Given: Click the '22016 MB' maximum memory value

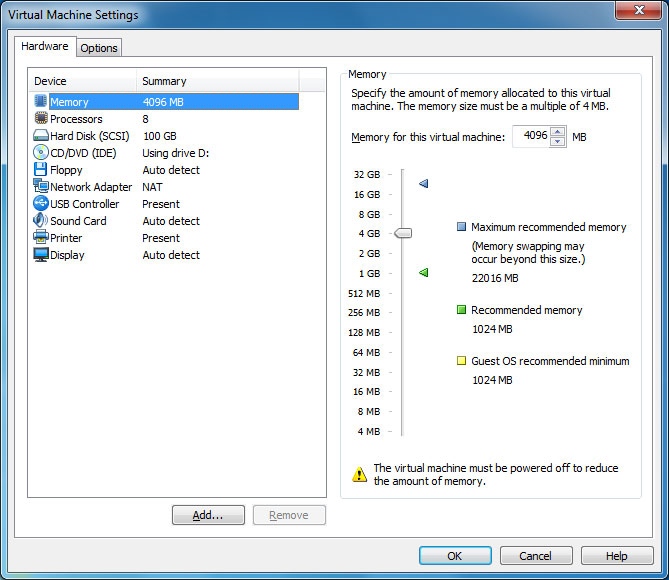Looking at the screenshot, I should tap(495, 278).
